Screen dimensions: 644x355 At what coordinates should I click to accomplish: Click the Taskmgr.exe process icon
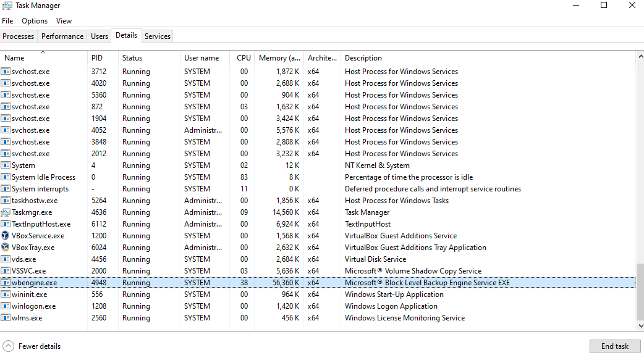(6, 212)
